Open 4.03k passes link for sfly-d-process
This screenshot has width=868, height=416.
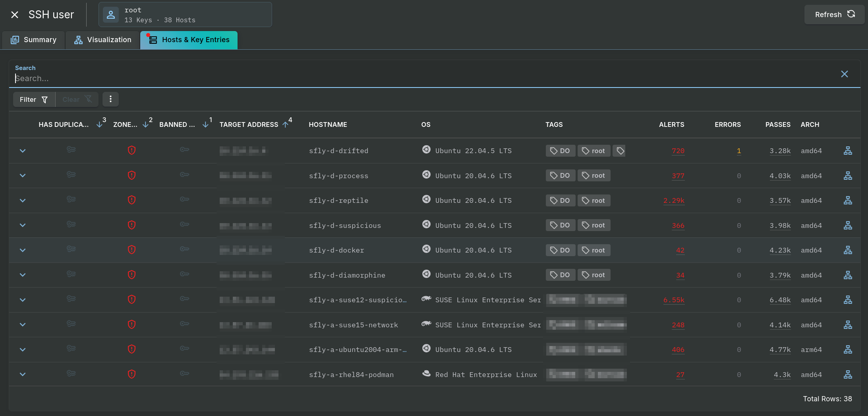[780, 176]
